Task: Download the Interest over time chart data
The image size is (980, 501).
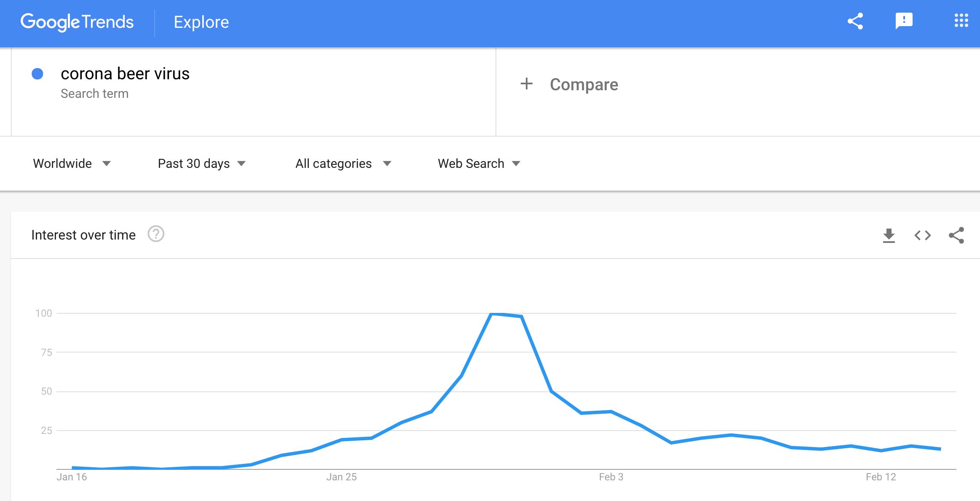Action: pyautogui.click(x=889, y=235)
